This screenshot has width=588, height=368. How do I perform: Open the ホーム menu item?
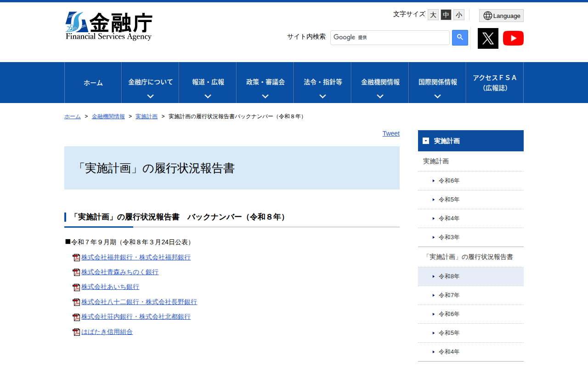coord(93,83)
